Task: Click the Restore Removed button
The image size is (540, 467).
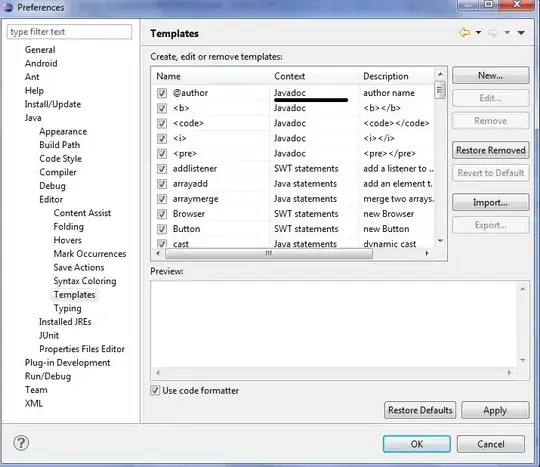Action: 491,150
